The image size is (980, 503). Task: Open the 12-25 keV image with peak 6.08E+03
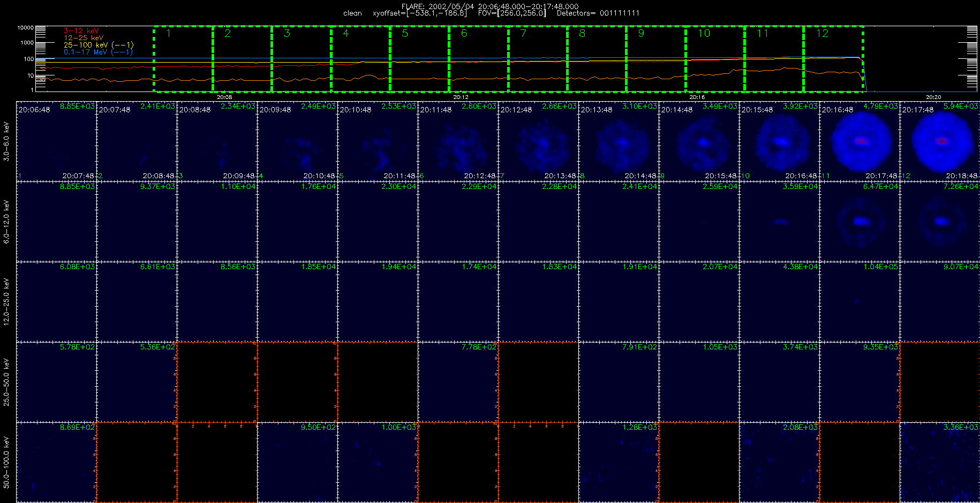[x=57, y=302]
